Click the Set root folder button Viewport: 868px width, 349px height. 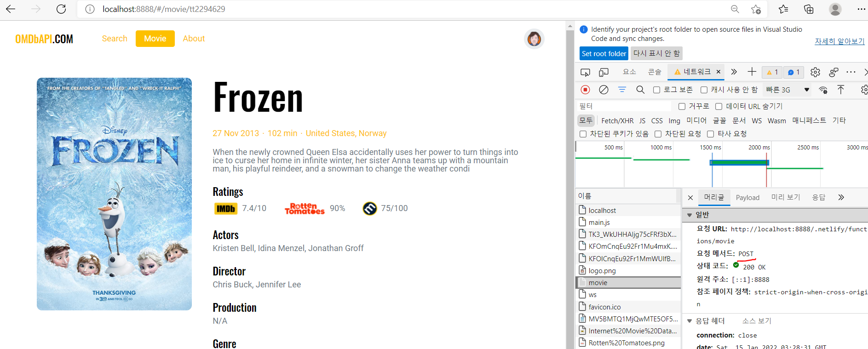tap(604, 54)
